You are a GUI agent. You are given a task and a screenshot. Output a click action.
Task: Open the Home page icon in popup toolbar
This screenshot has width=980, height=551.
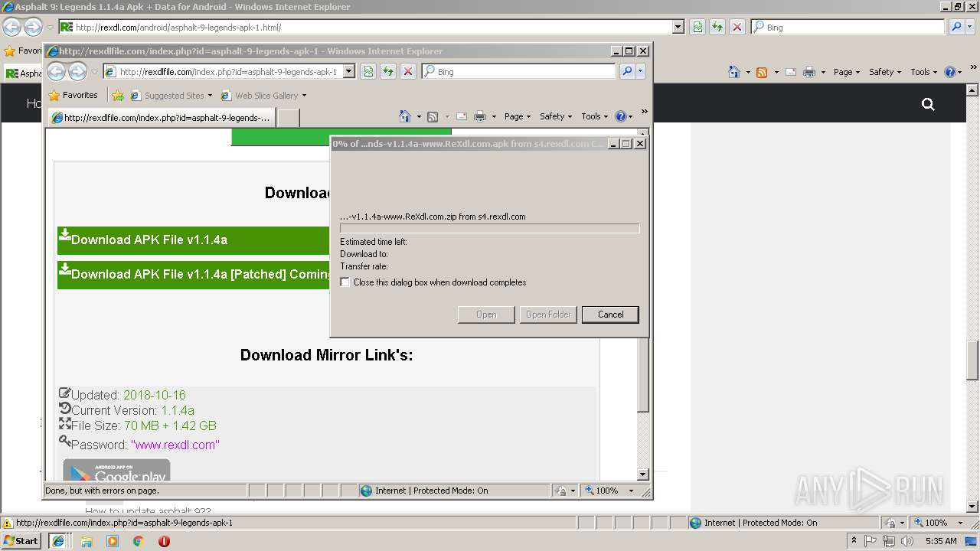pyautogui.click(x=405, y=116)
